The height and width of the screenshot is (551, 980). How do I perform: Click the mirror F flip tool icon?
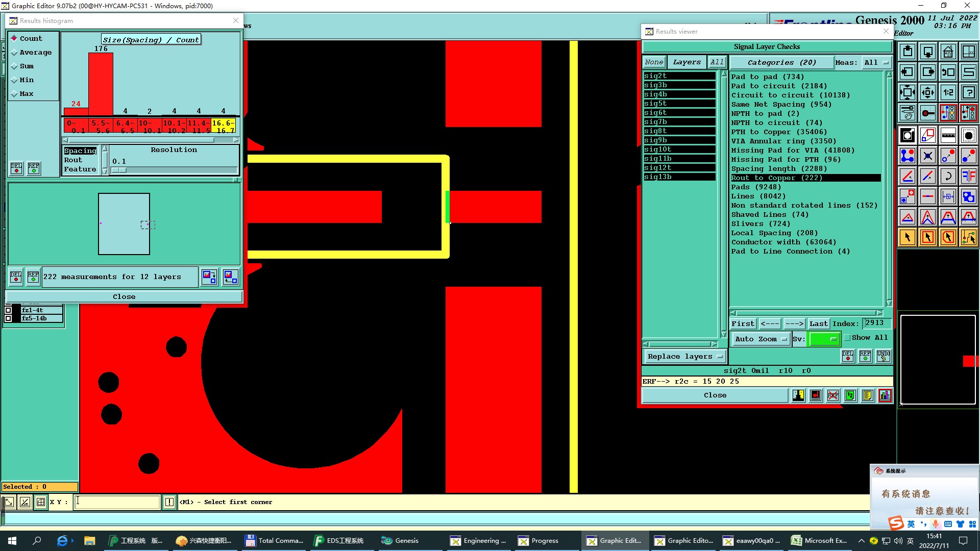(x=968, y=176)
